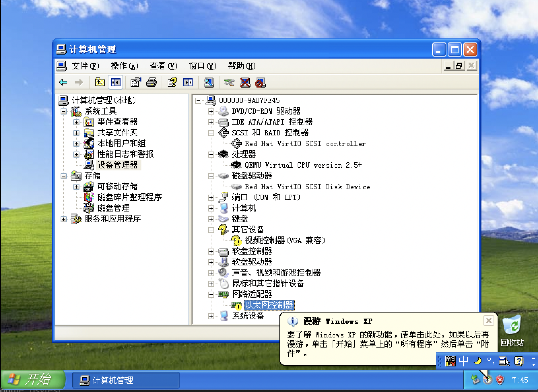538x392 pixels.
Task: Click the 计算机管理 taskbar button
Action: (126, 380)
